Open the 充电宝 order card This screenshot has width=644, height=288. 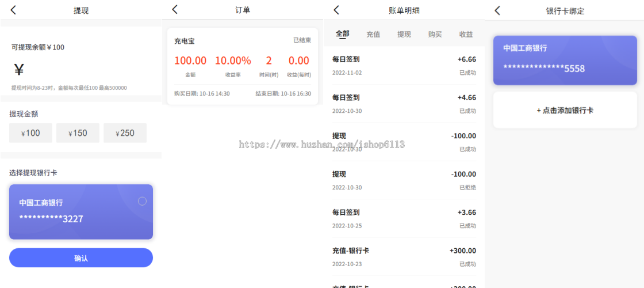click(x=243, y=67)
